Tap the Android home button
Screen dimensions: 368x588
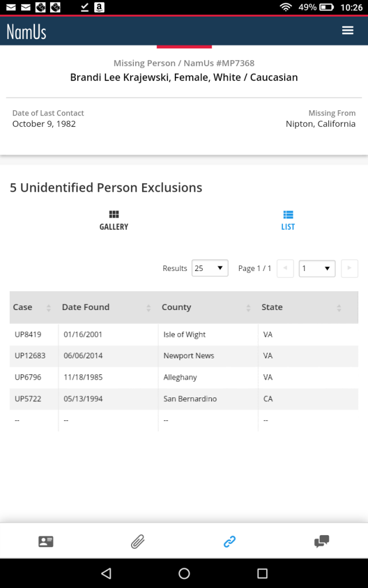pos(184,573)
